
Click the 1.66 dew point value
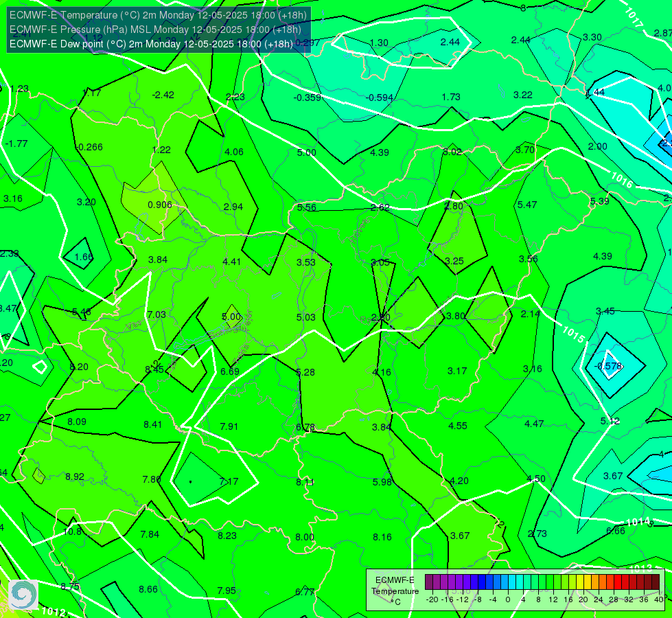[x=84, y=257]
